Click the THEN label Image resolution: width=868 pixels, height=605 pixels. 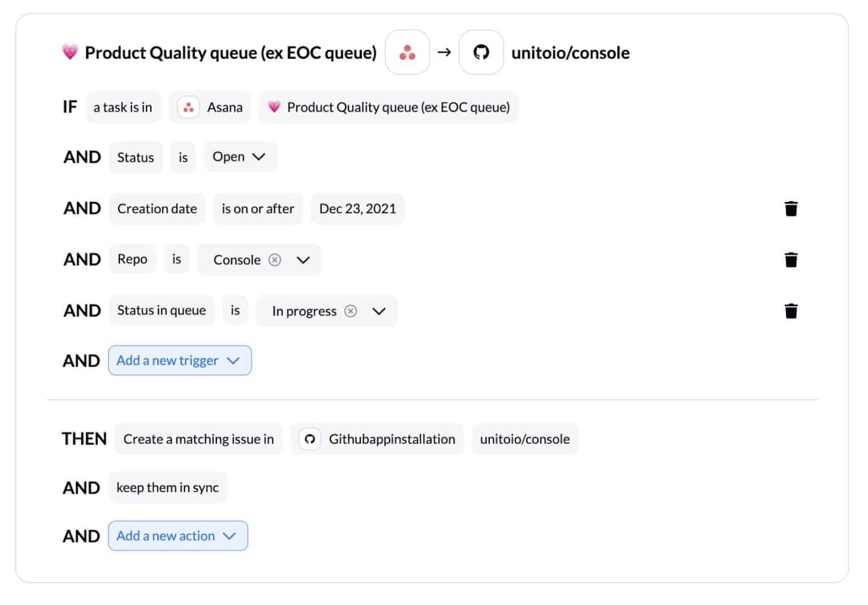(x=84, y=439)
